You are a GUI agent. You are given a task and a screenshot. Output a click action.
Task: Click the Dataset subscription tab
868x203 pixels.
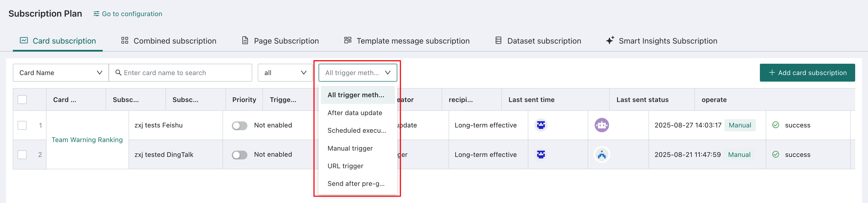(x=538, y=41)
